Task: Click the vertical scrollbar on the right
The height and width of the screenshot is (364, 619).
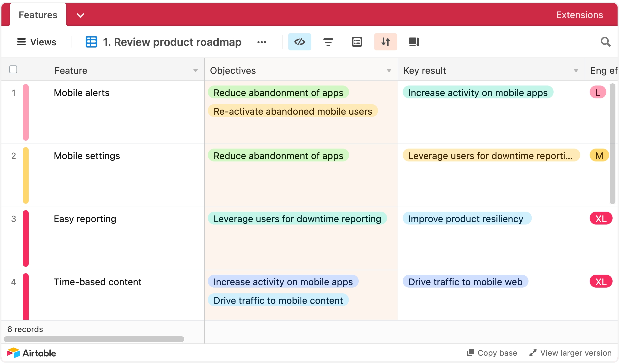Action: click(x=612, y=144)
